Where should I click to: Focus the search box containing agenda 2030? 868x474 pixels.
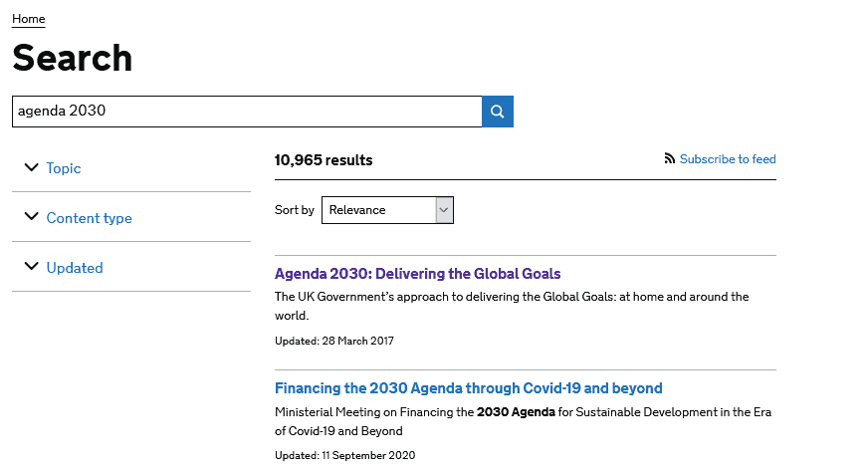pos(246,112)
